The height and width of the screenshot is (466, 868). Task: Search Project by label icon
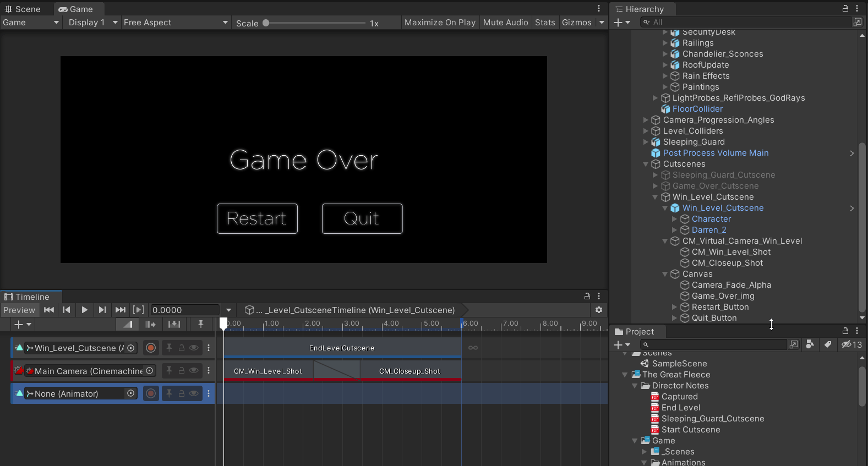pyautogui.click(x=828, y=344)
